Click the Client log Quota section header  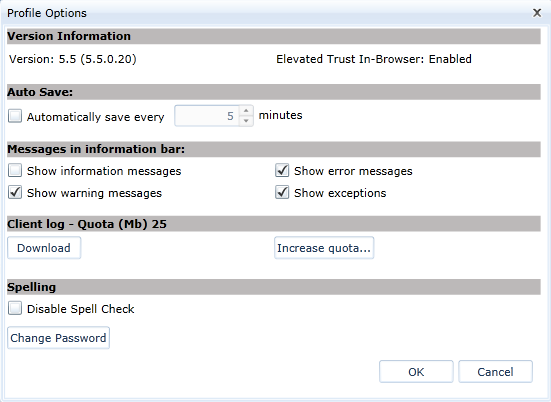click(x=273, y=224)
